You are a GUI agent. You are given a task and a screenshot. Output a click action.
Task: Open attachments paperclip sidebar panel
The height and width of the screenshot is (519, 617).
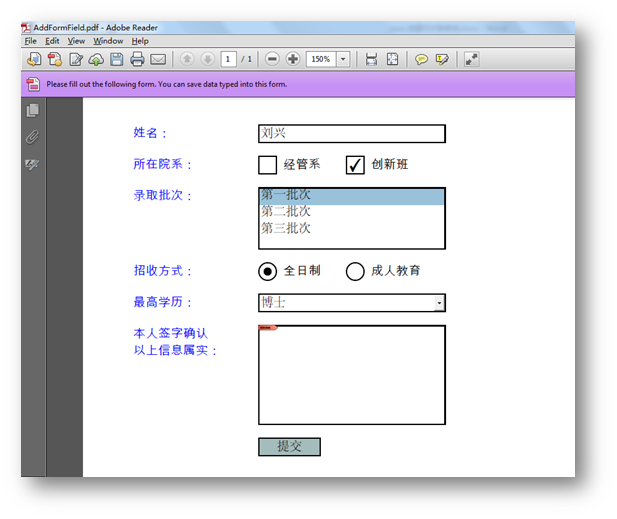point(33,137)
